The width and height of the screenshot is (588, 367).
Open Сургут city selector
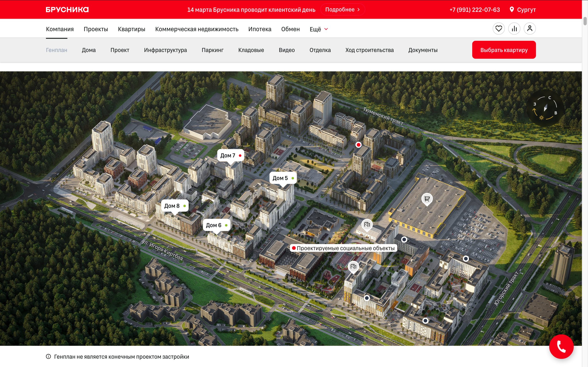tap(526, 10)
